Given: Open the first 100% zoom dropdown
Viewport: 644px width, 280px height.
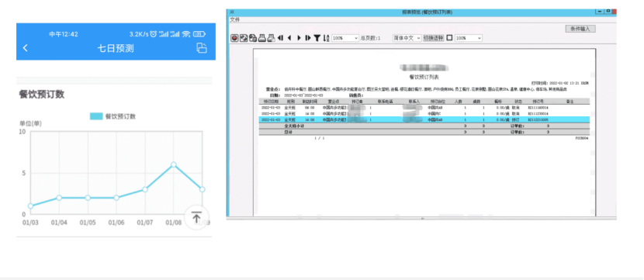Looking at the screenshot, I should point(345,38).
